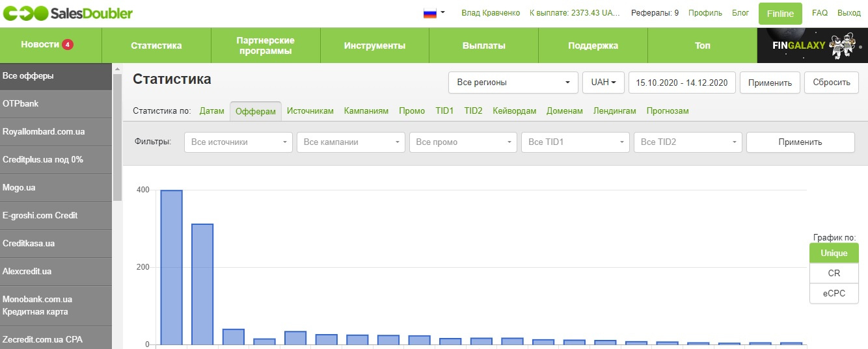This screenshot has height=349, width=868.
Task: Click the second-tallest chart bar
Action: [x=202, y=284]
